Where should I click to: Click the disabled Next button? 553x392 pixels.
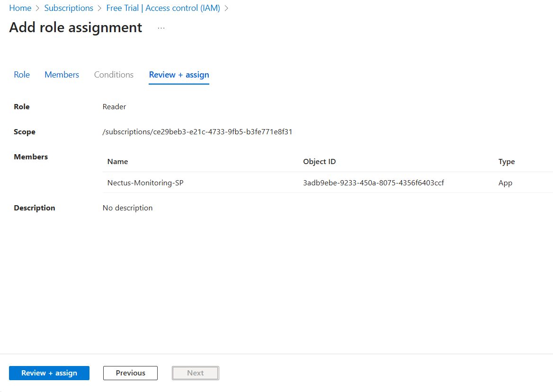click(195, 373)
